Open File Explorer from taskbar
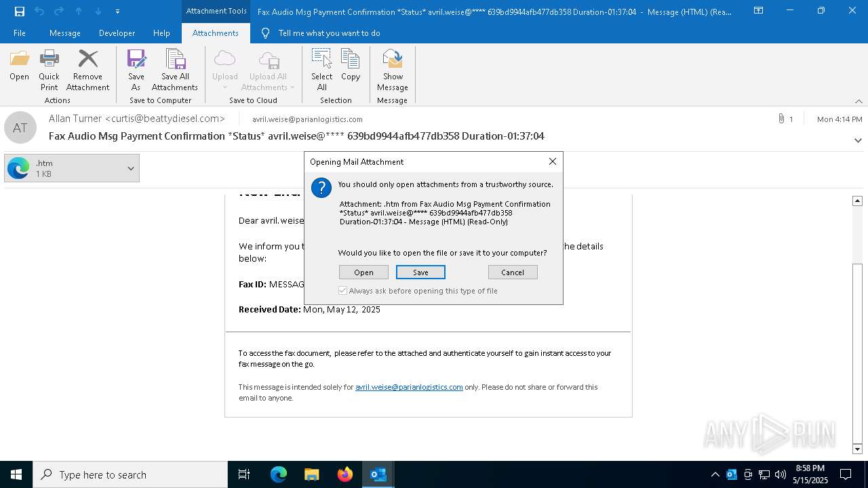 point(311,474)
